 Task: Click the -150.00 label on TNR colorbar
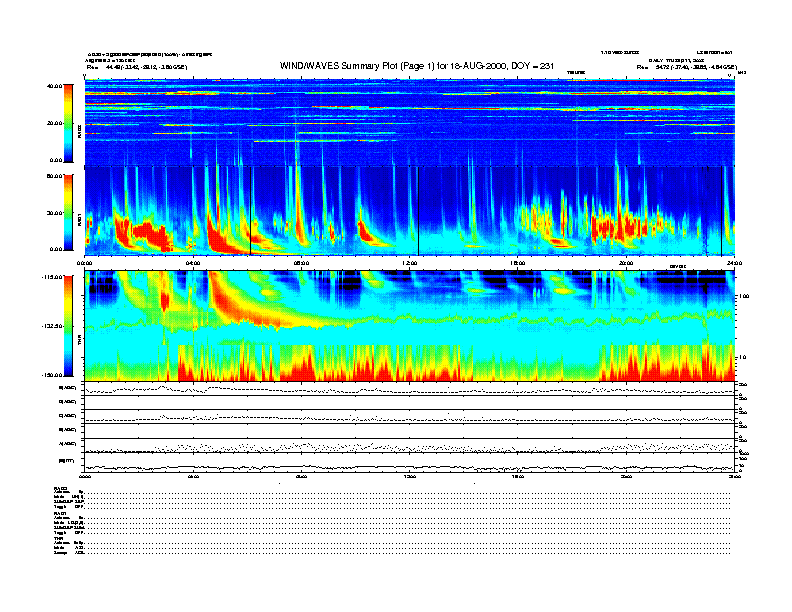point(52,375)
